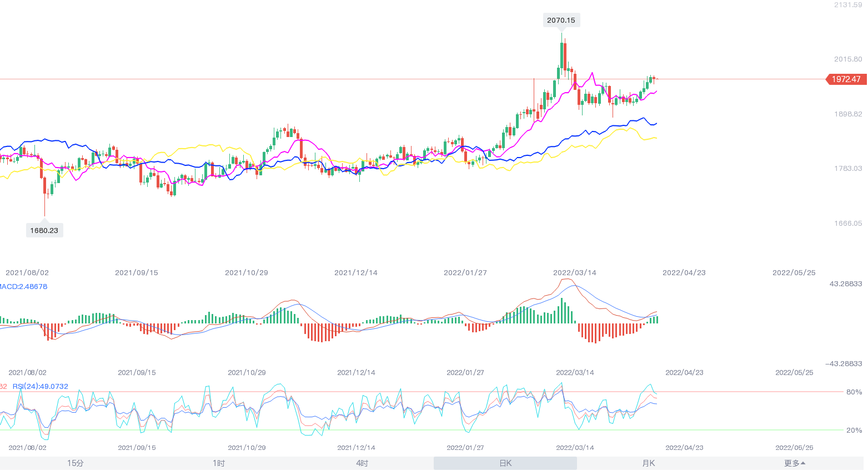This screenshot has width=868, height=471.
Task: Click the 2070.15 high price label
Action: pos(561,21)
